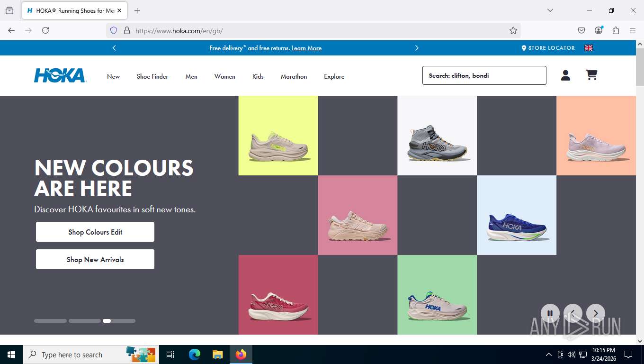Image resolution: width=644 pixels, height=364 pixels.
Task: Open a new browser tab
Action: pyautogui.click(x=137, y=10)
